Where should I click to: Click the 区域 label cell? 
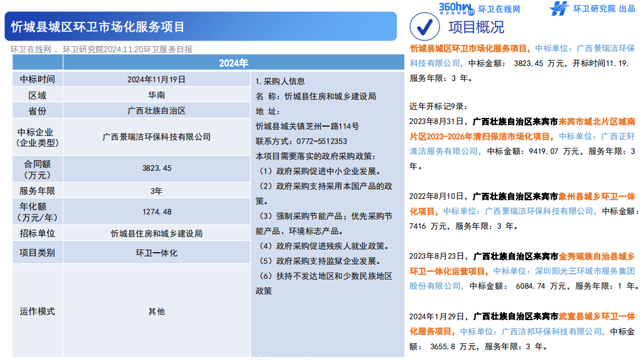(37, 95)
